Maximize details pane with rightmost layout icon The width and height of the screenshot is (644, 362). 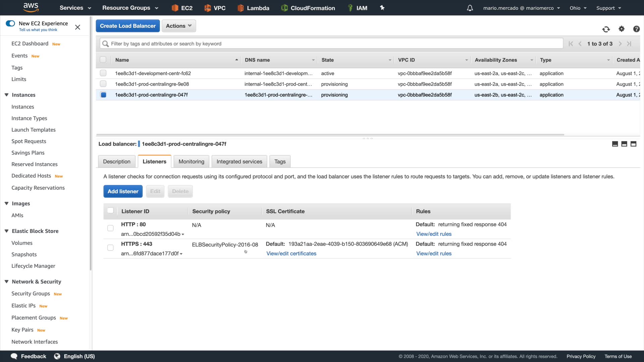pos(633,144)
